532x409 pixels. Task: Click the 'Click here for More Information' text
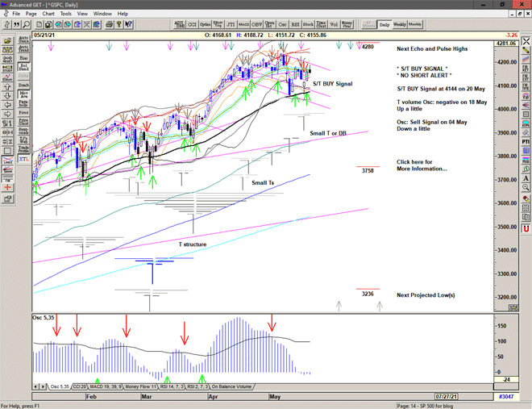pos(422,165)
